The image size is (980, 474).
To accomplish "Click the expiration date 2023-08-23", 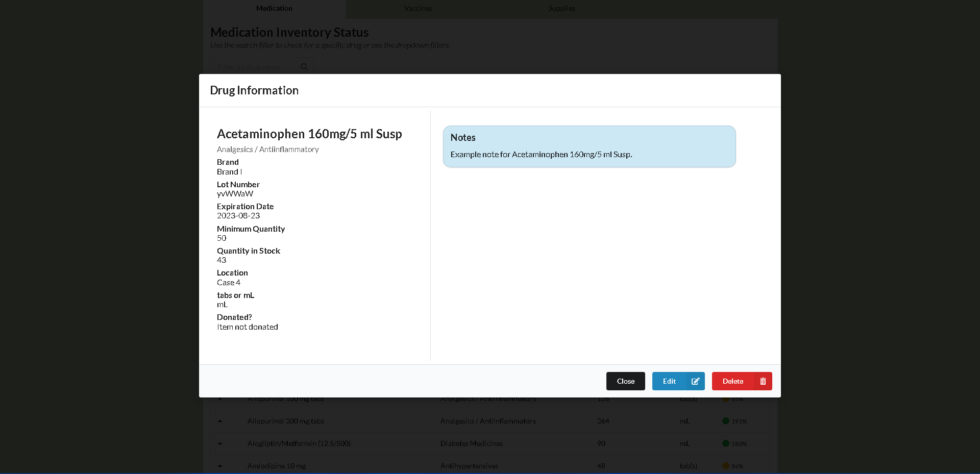I will 238,216.
